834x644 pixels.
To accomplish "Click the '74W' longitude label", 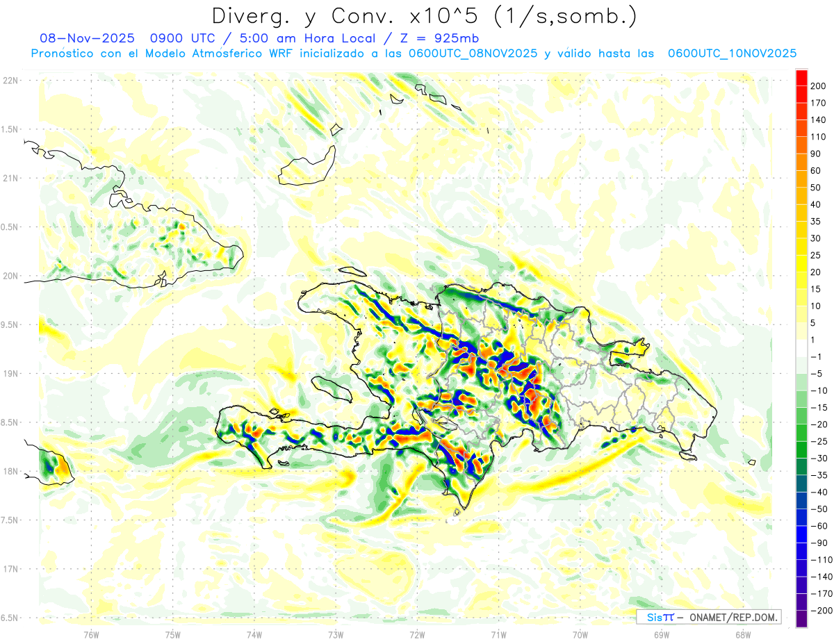I will pyautogui.click(x=254, y=635).
